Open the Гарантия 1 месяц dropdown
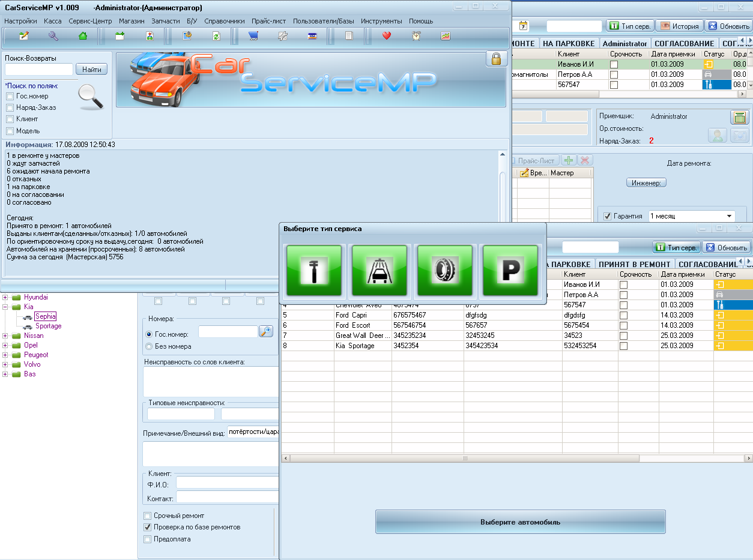Viewport: 753px width, 560px height. 730,216
